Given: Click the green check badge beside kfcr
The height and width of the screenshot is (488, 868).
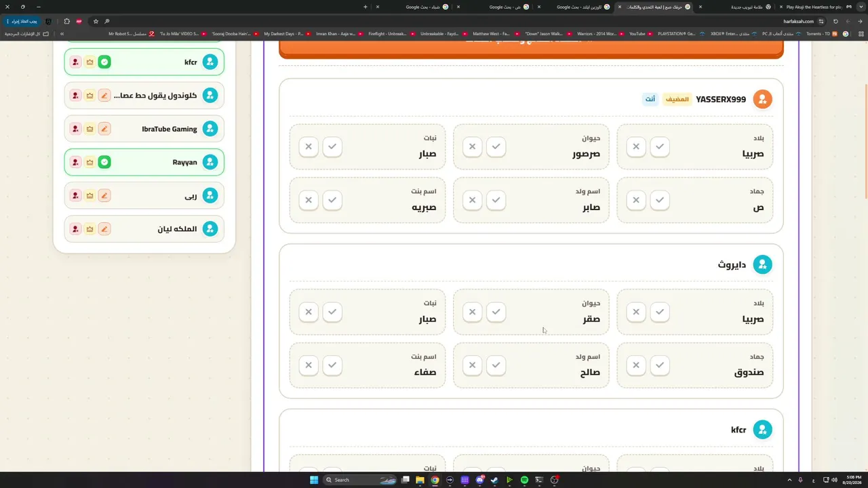Looking at the screenshot, I should [x=104, y=62].
